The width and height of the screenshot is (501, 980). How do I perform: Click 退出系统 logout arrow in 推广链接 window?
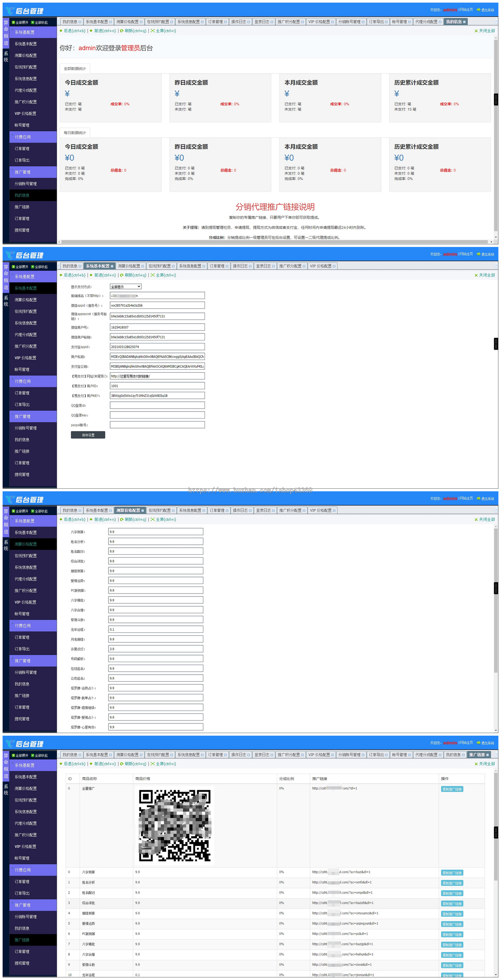(x=478, y=743)
